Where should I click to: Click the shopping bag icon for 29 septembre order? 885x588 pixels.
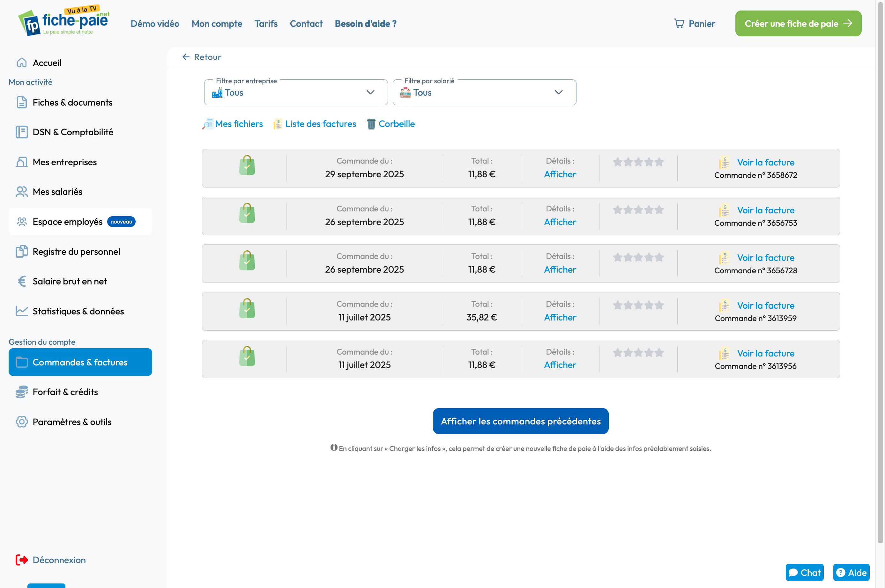click(247, 165)
